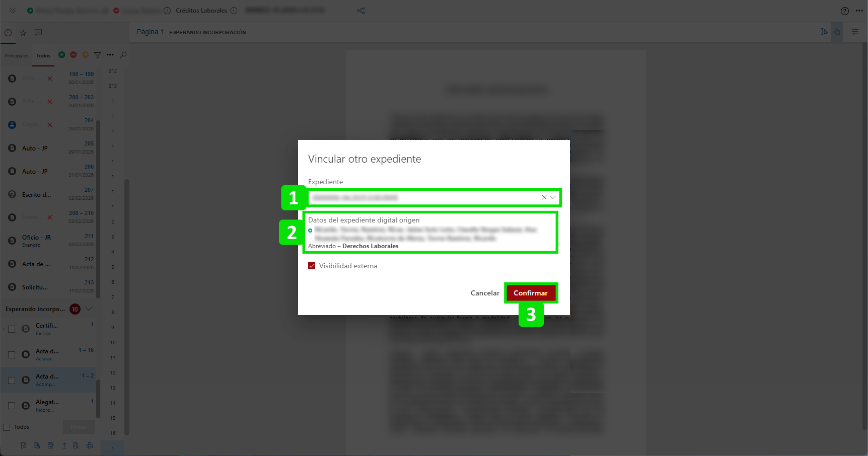This screenshot has width=868, height=456.
Task: Expand the top-left double chevron header
Action: pos(13,11)
